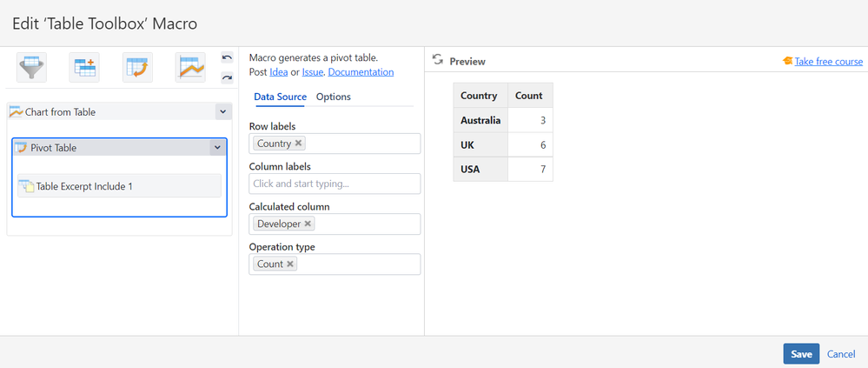This screenshot has width=868, height=368.
Task: Click the redo arrow icon
Action: tap(227, 77)
